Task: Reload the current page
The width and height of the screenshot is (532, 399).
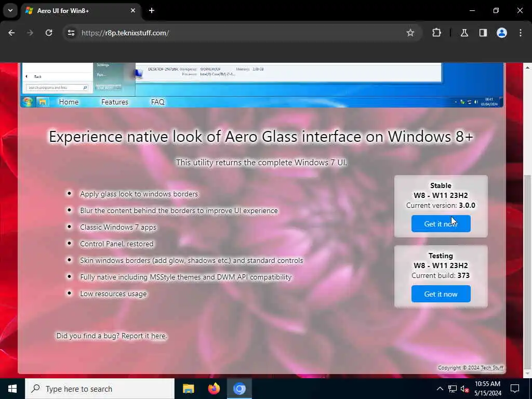Action: click(49, 33)
